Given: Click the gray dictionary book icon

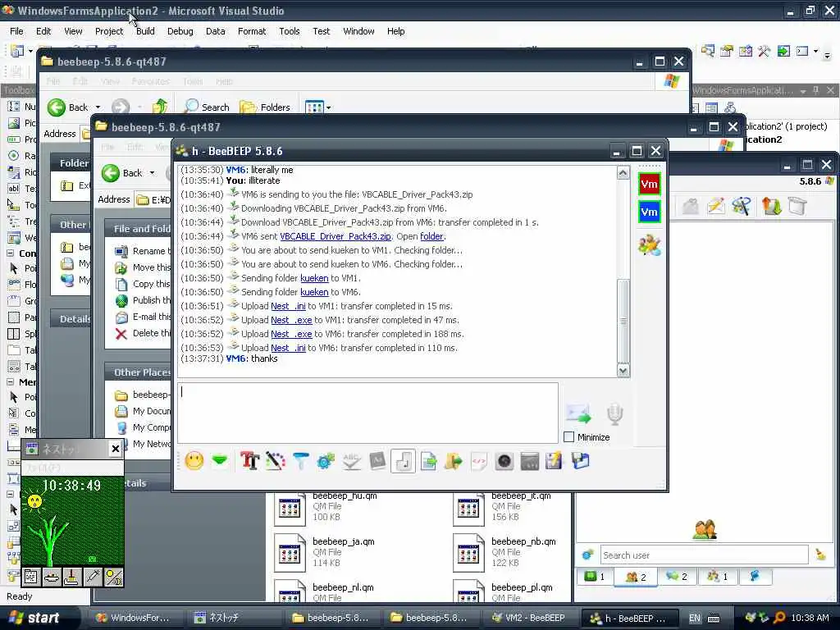Looking at the screenshot, I should coord(377,461).
